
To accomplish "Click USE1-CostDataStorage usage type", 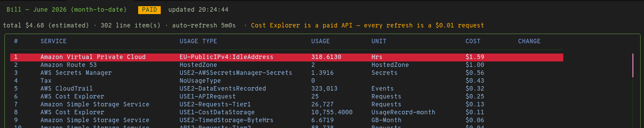I will [x=217, y=112].
